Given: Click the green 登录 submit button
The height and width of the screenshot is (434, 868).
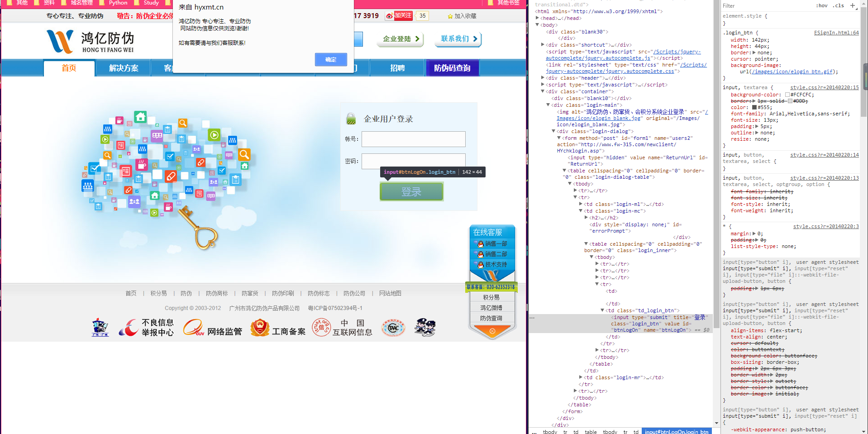Looking at the screenshot, I should pyautogui.click(x=411, y=191).
